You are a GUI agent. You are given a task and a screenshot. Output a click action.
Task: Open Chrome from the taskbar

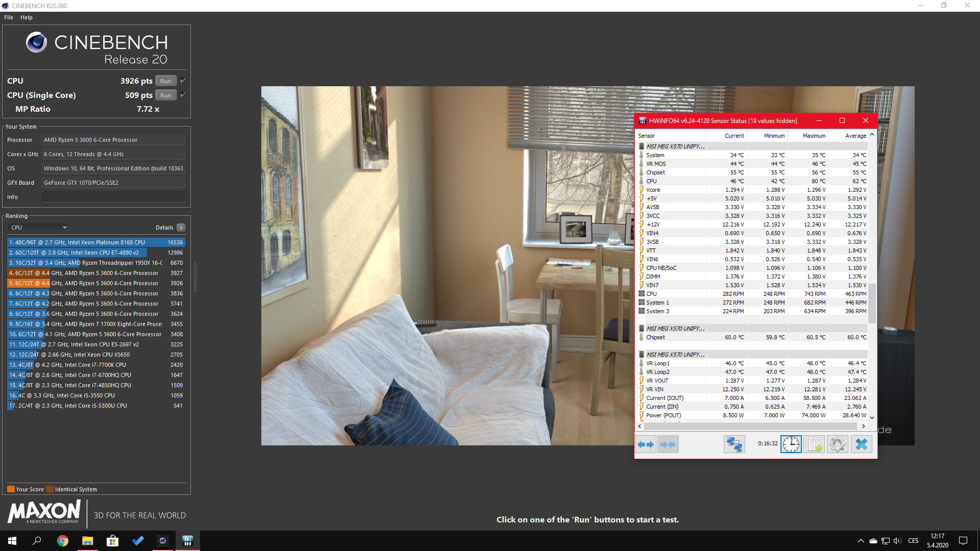coord(63,541)
